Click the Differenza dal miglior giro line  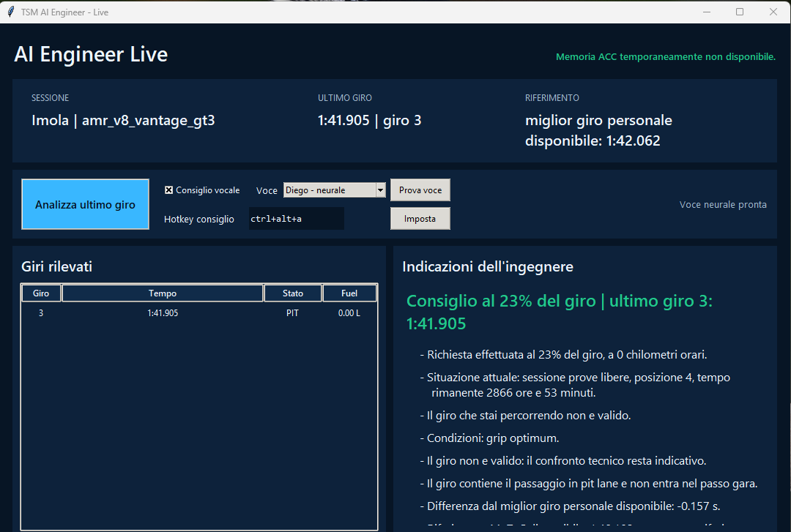(570, 506)
